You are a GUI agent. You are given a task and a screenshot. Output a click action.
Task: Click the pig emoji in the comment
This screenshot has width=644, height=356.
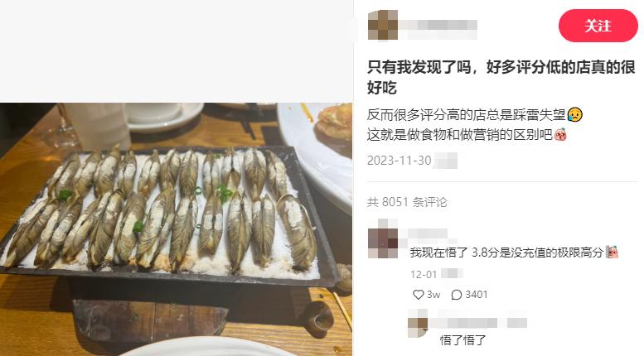[x=612, y=252]
